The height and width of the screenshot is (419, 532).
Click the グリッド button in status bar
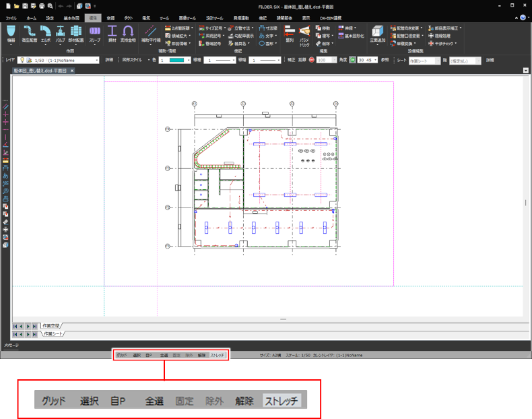point(121,354)
